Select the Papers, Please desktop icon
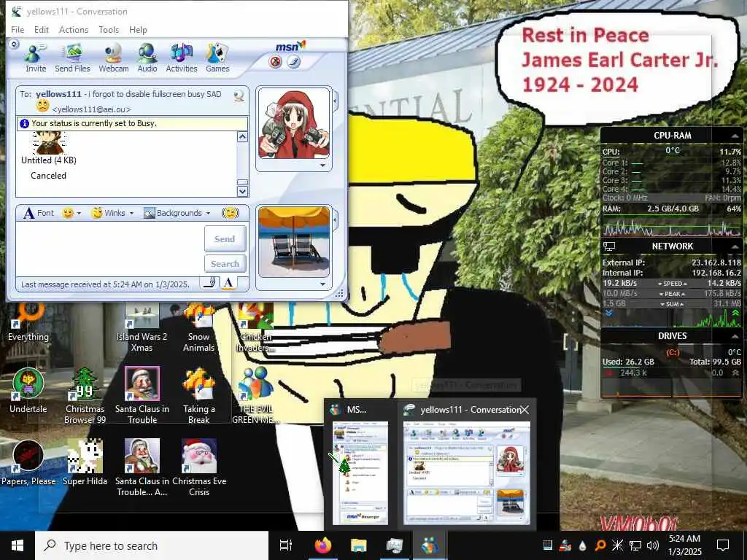The width and height of the screenshot is (747, 560). 28,463
